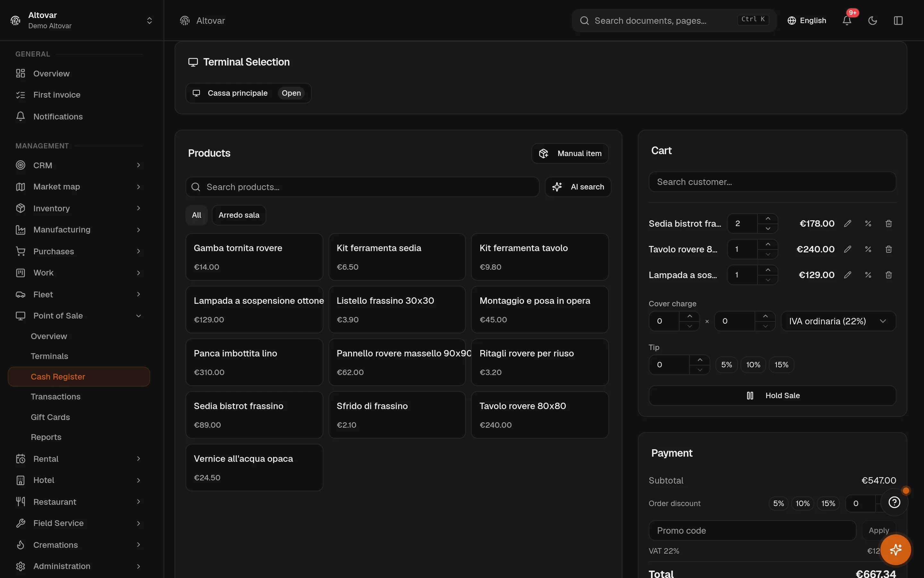
Task: Set tip to 15%
Action: point(781,365)
